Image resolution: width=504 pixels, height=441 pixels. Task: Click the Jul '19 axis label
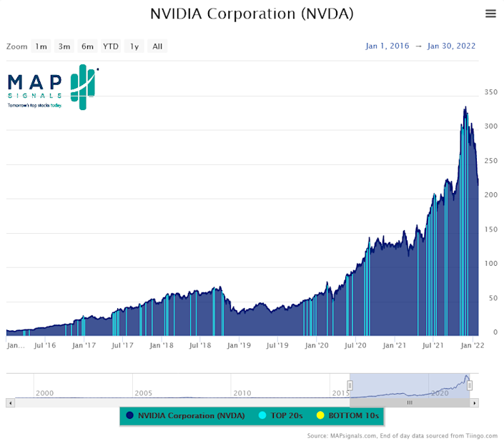[x=277, y=345]
